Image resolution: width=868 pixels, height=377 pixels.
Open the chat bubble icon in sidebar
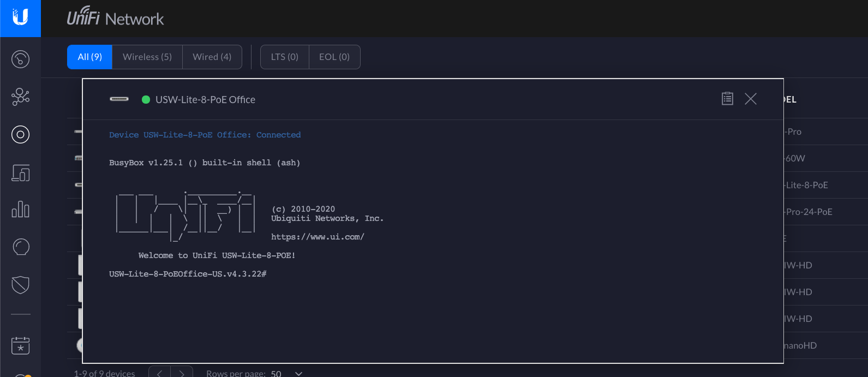20,247
